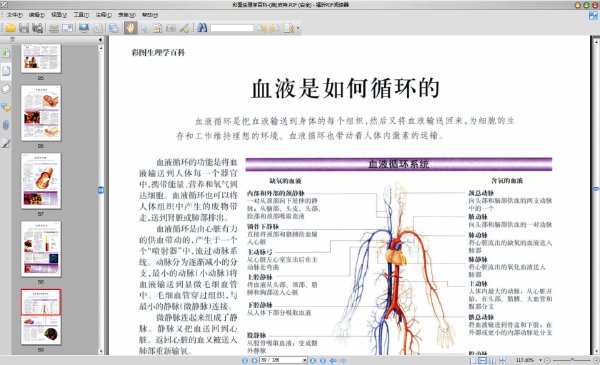Open the bookmarks panel in the left sidebar
The width and height of the screenshot is (600, 365).
pyautogui.click(x=6, y=53)
